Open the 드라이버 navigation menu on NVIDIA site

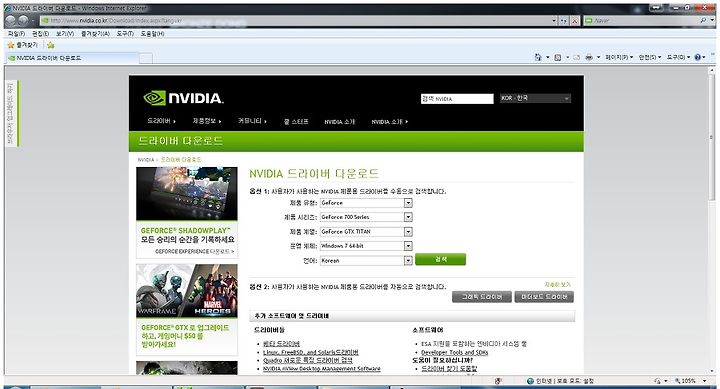coord(161,121)
